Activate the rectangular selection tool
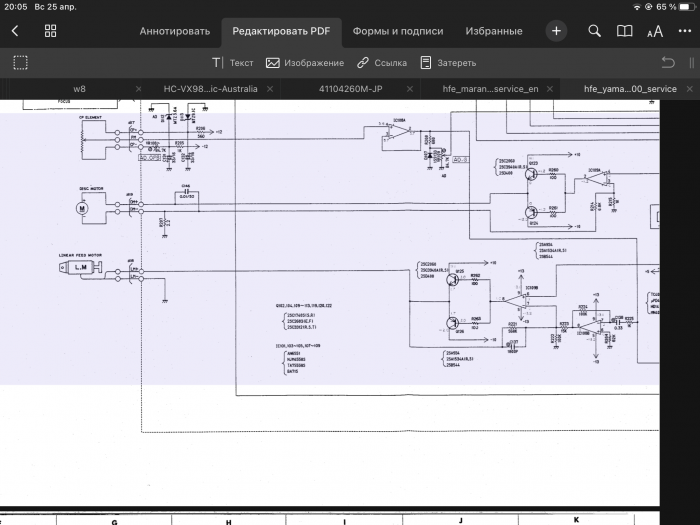Screen dimensions: 700x525 coord(21,62)
